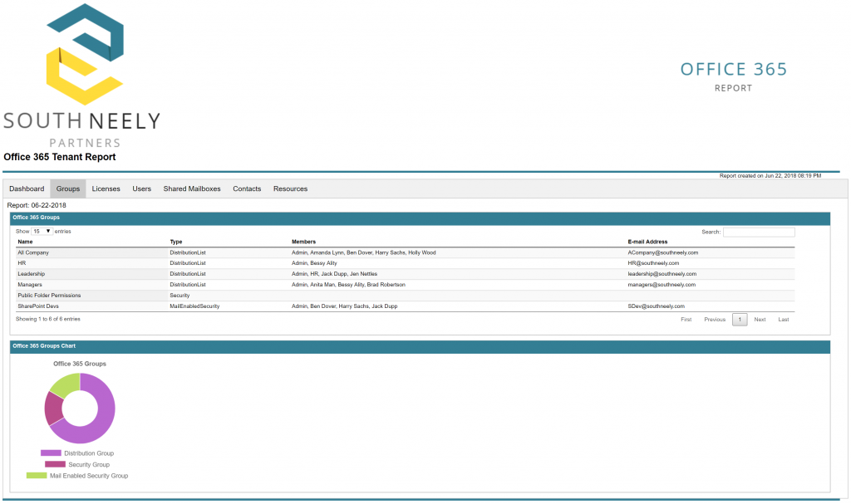
Task: Sort table by Members column
Action: coord(303,242)
